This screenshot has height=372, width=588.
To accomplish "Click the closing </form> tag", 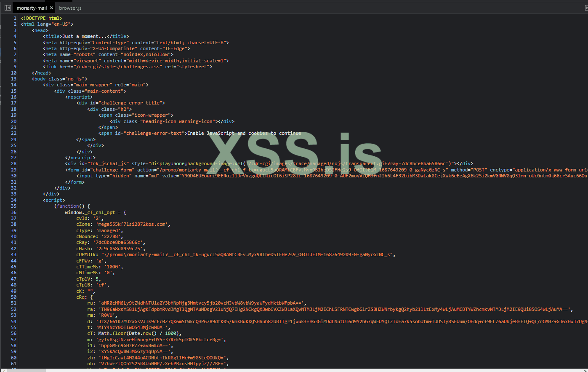I will (x=74, y=182).
